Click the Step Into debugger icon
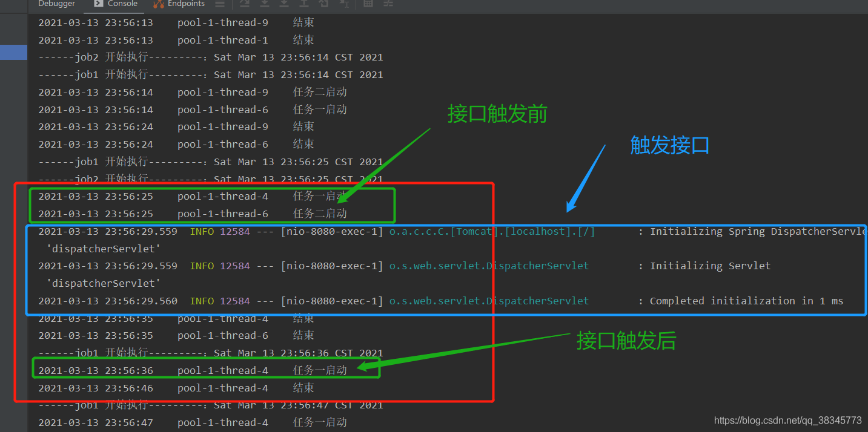The image size is (868, 432). coord(265,4)
